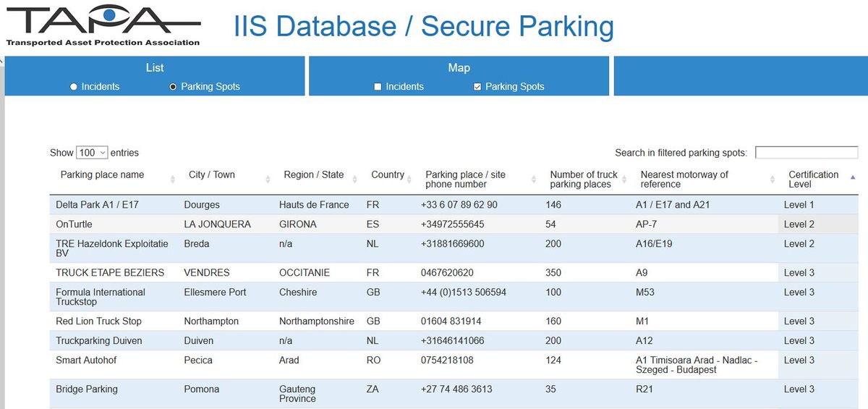Click the TAPA logo

[x=103, y=25]
